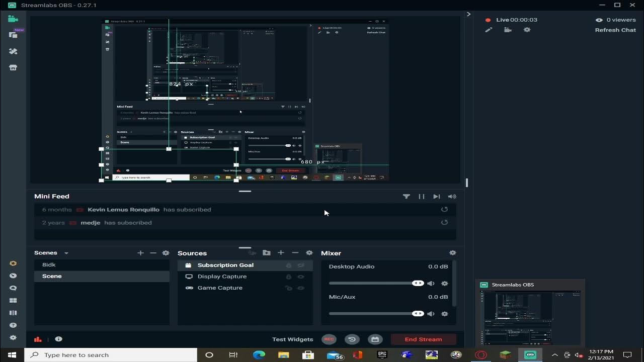Start recording with the REC button
This screenshot has height=362, width=644.
click(x=329, y=339)
